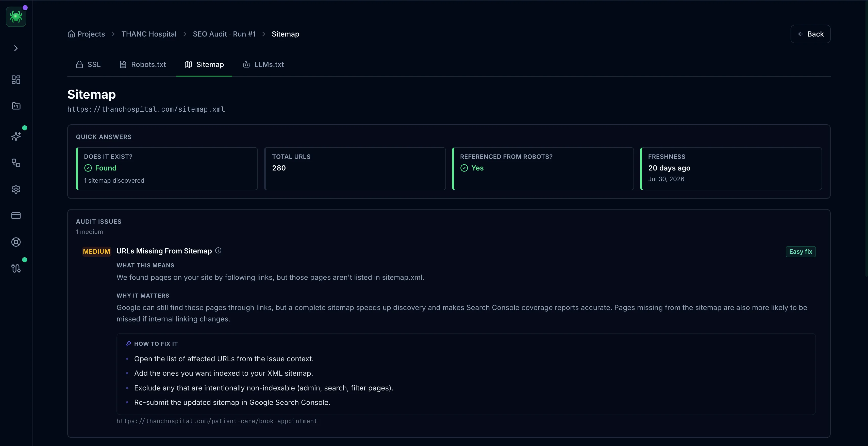
Task: Click the info icon next to URLs Missing From Sitemap
Action: (x=218, y=251)
